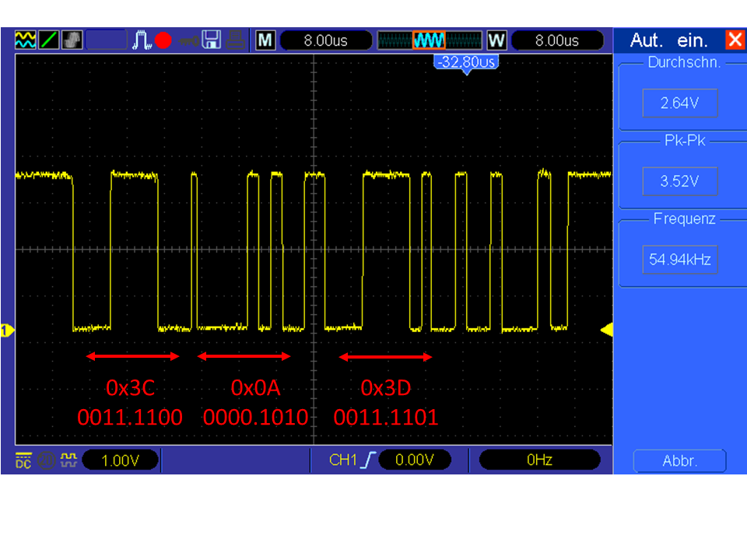Click the floppy disk save icon

coord(211,40)
